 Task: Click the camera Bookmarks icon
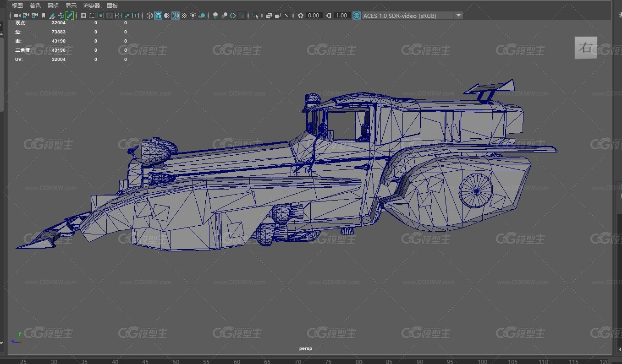pos(44,16)
